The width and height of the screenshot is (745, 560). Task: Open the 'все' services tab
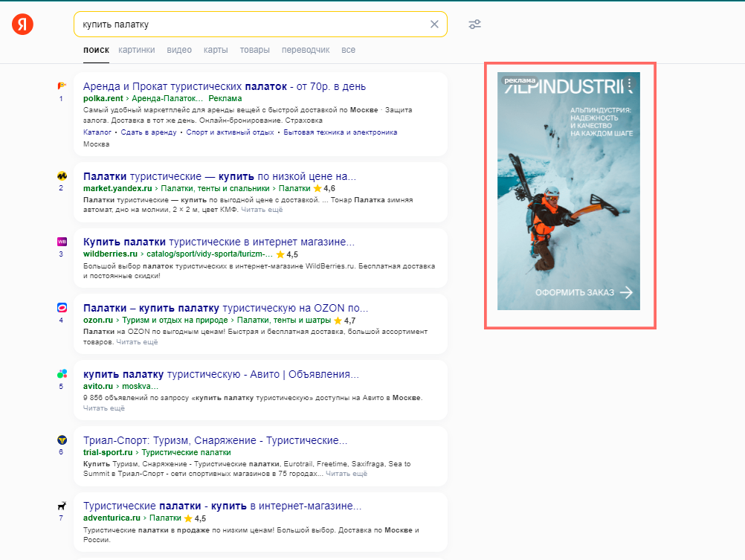348,50
